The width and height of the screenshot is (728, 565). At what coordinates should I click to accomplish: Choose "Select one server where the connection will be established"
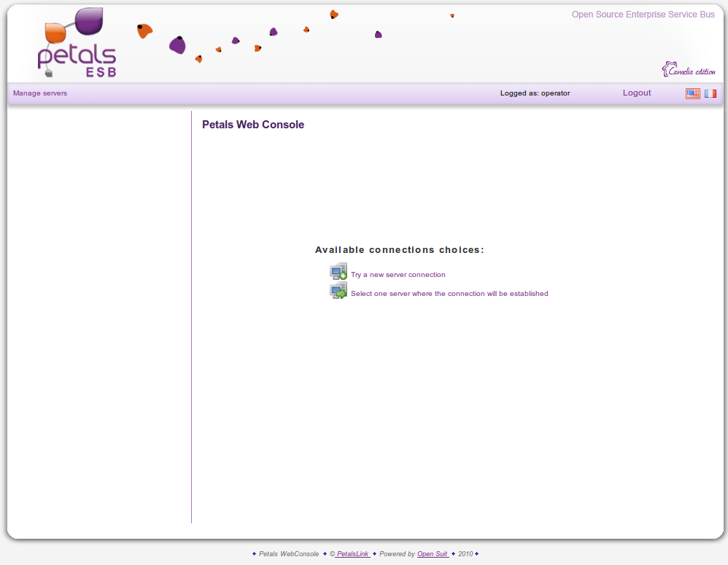point(449,294)
